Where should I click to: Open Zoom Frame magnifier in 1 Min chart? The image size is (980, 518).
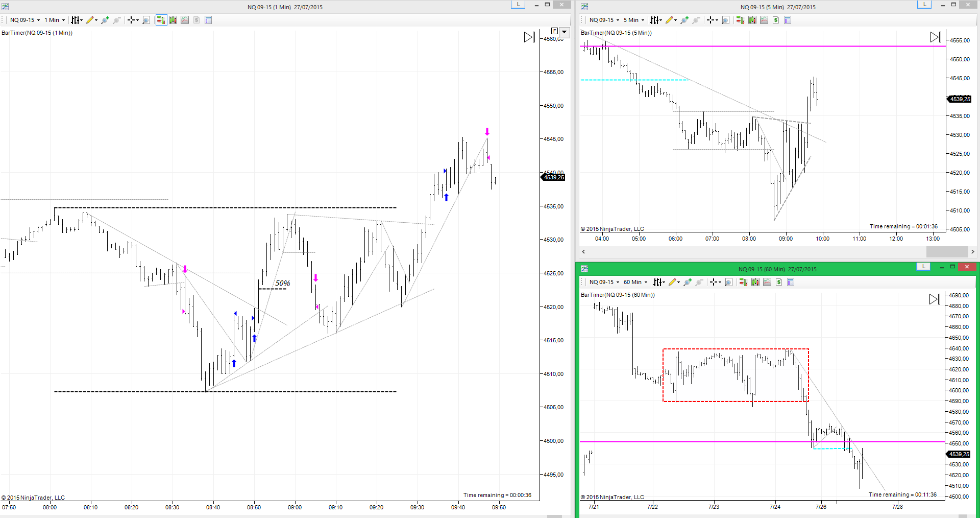(x=146, y=20)
